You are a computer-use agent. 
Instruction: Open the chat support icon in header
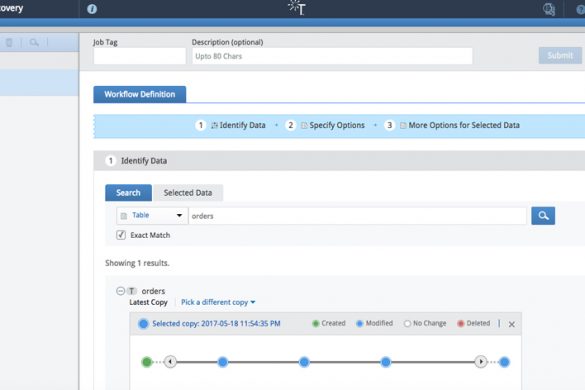(x=549, y=9)
